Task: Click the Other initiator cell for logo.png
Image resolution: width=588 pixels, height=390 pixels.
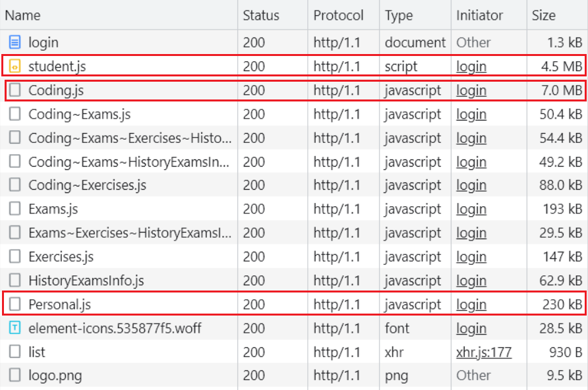Action: (473, 376)
